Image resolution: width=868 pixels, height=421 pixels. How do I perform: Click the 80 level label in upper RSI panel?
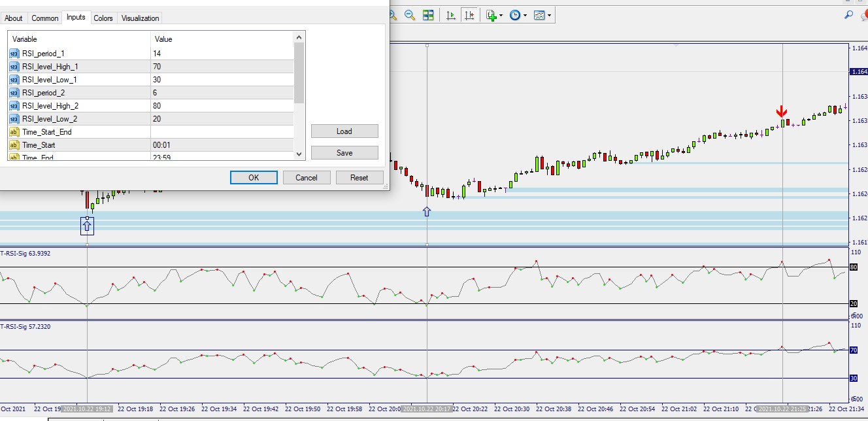[x=854, y=267]
